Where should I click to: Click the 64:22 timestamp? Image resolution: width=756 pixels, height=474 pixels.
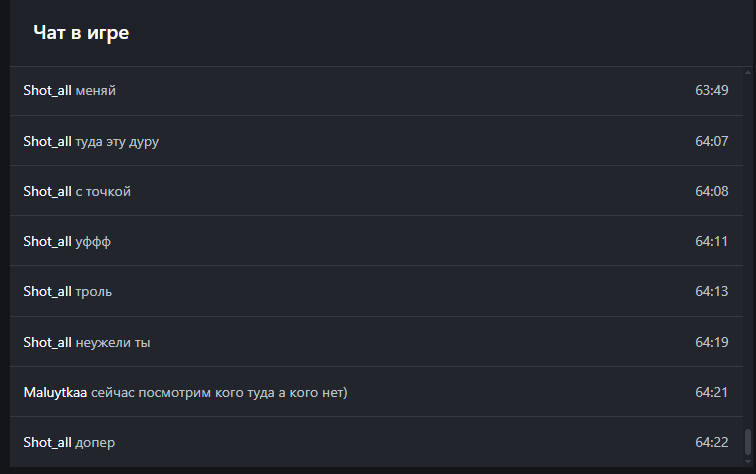711,443
